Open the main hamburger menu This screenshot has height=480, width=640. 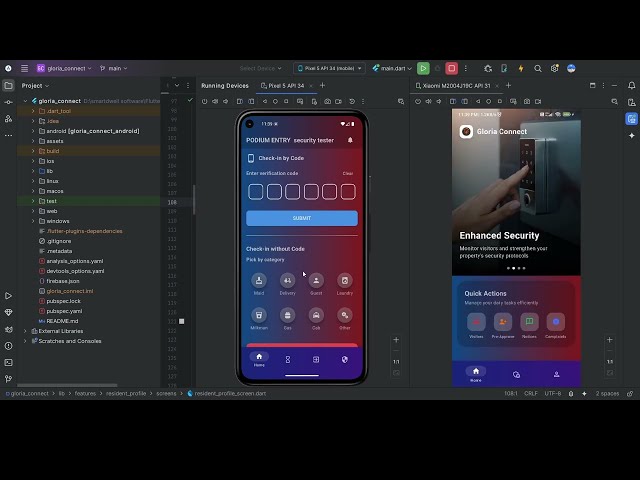click(x=24, y=68)
